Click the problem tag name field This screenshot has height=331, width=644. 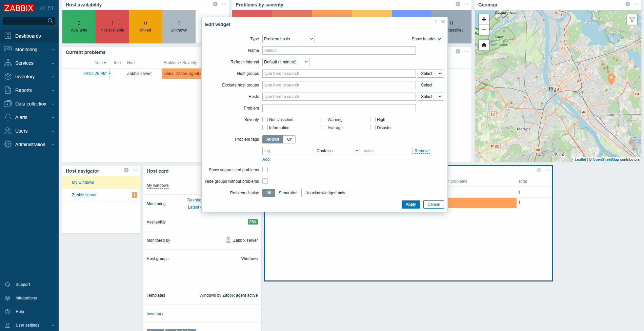(x=288, y=151)
